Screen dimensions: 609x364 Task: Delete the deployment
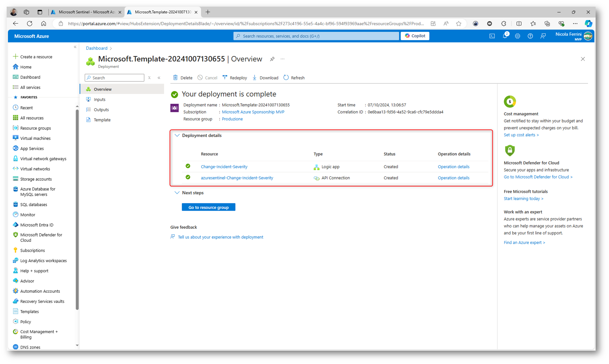[183, 78]
